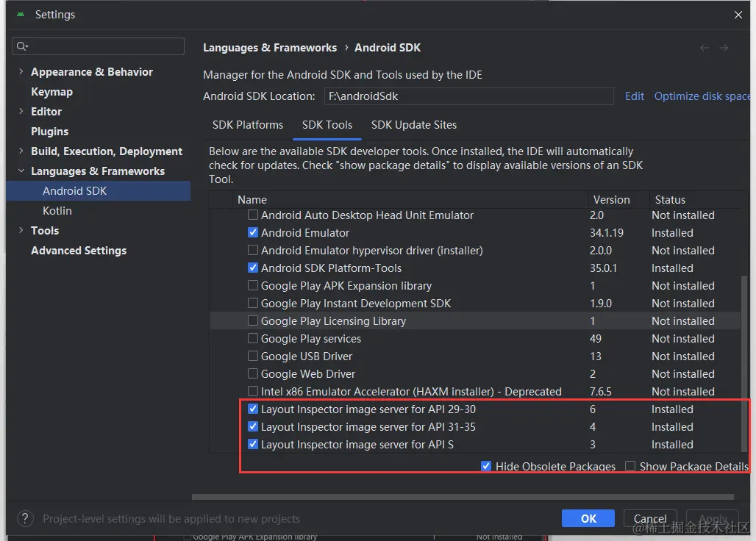
Task: Uncheck the Android Emulator checkbox
Action: (253, 232)
